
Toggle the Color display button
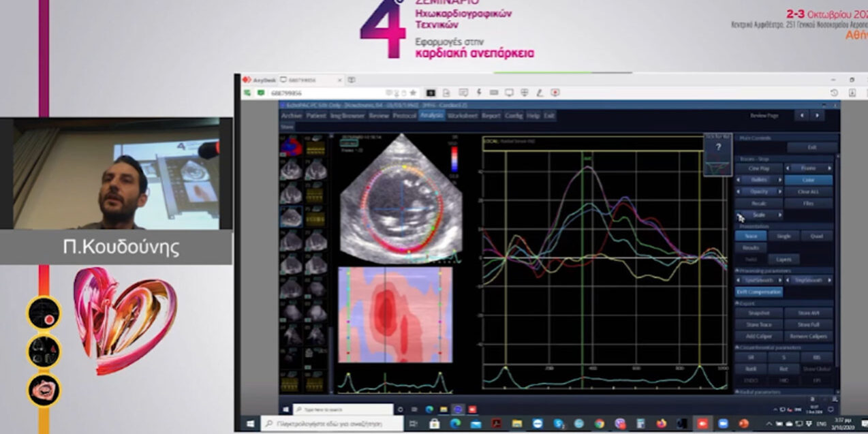(x=808, y=180)
